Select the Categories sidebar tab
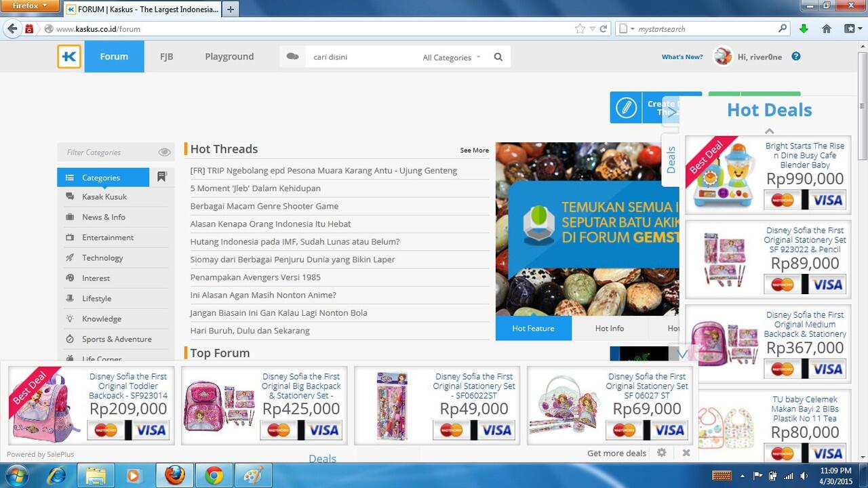This screenshot has height=488, width=868. (x=103, y=178)
